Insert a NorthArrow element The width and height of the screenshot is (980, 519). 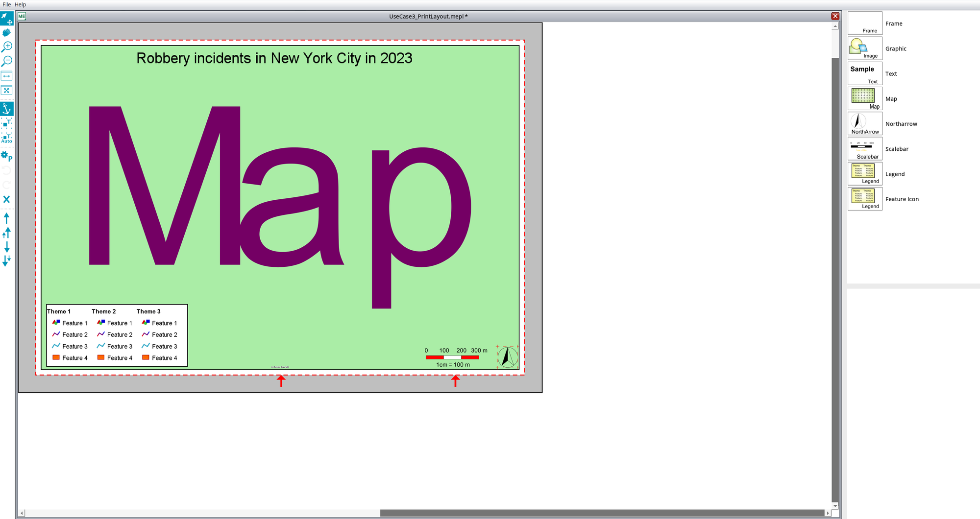[x=864, y=123]
